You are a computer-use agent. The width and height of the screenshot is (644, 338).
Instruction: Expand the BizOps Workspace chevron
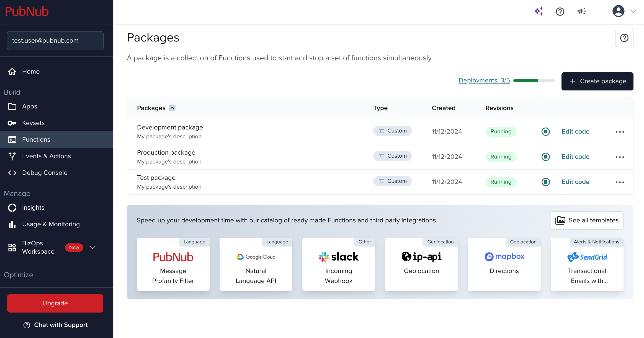[x=92, y=248]
